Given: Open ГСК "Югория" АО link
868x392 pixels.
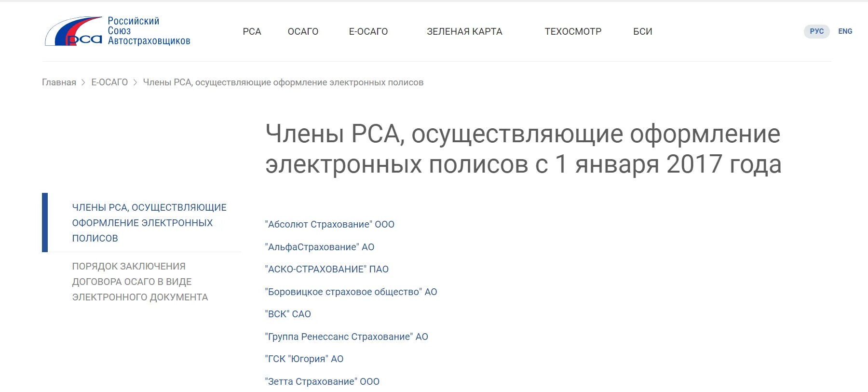Looking at the screenshot, I should tap(304, 359).
